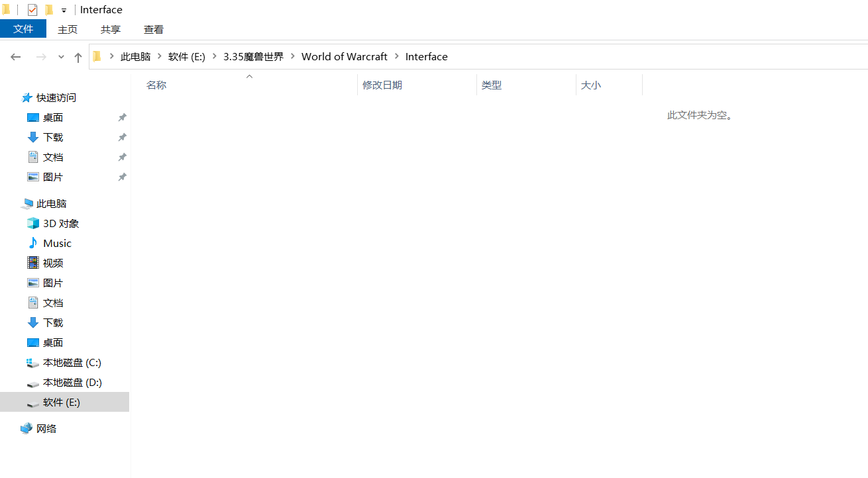Unpin 图片 from Quick Access
The height and width of the screenshot is (478, 868).
[x=122, y=177]
